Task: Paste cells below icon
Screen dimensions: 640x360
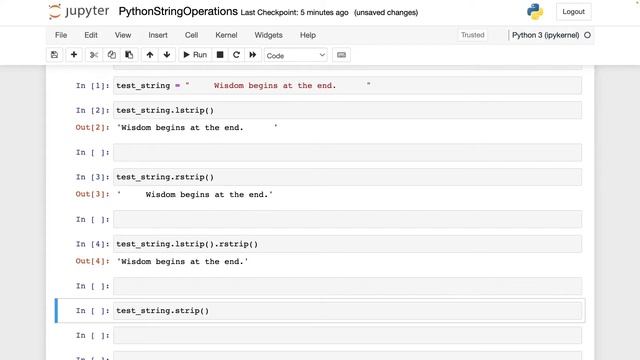Action: tap(129, 55)
